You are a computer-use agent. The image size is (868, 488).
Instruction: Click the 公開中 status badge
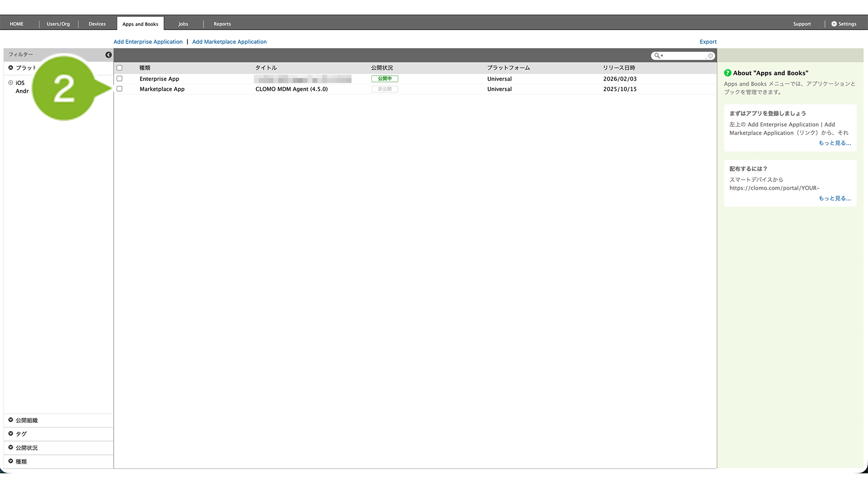pyautogui.click(x=384, y=79)
